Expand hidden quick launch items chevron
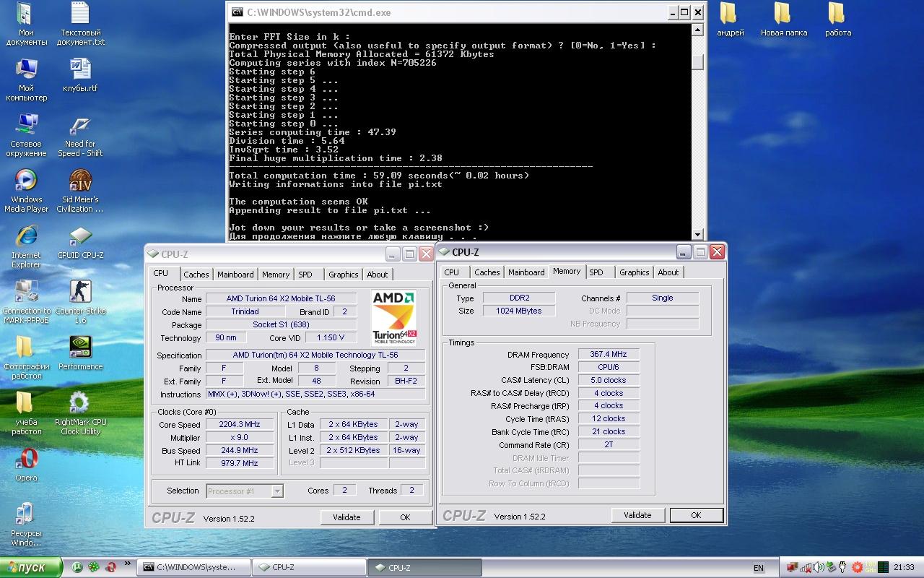 (128, 564)
